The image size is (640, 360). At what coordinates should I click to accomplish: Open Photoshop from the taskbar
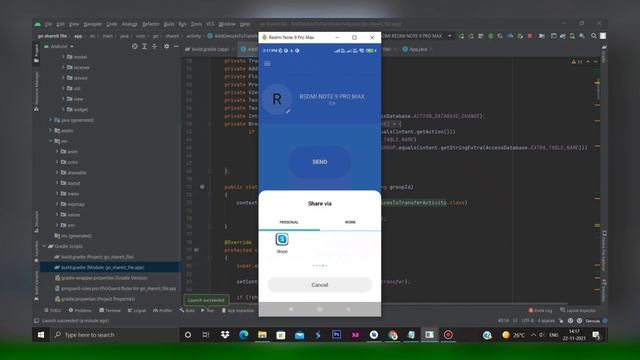pyautogui.click(x=336, y=335)
